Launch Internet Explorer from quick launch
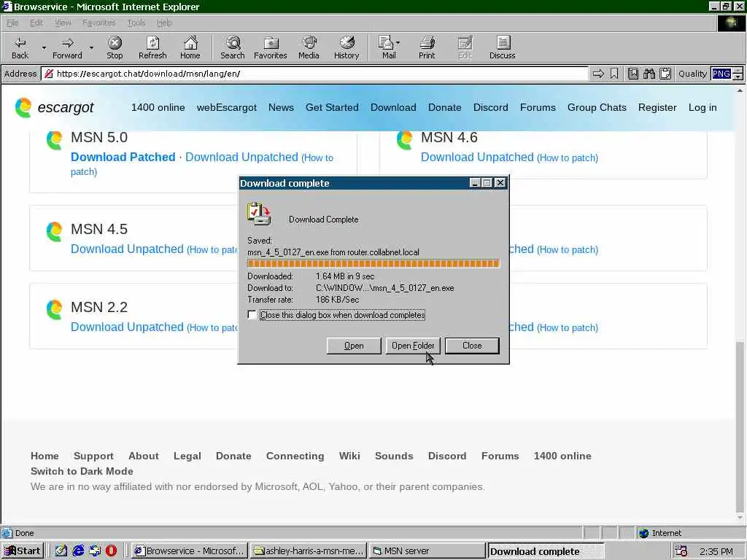The width and height of the screenshot is (747, 560). click(78, 551)
